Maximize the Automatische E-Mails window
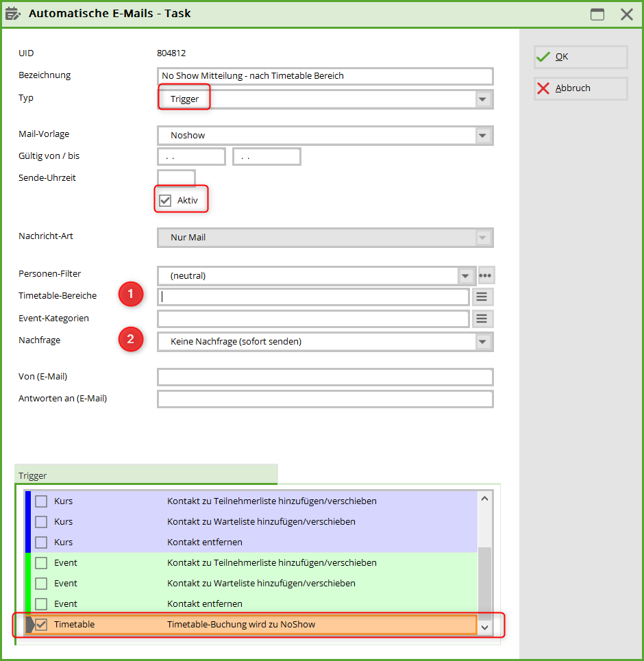The width and height of the screenshot is (644, 661). (597, 14)
